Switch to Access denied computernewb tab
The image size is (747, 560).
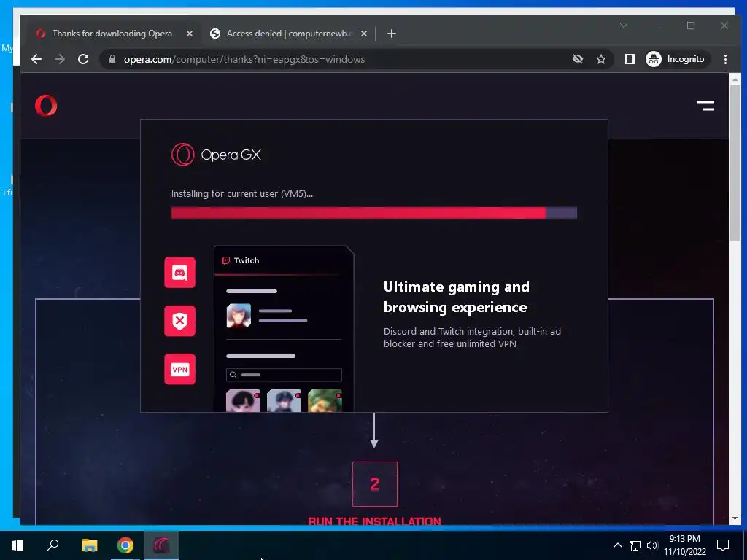click(288, 34)
